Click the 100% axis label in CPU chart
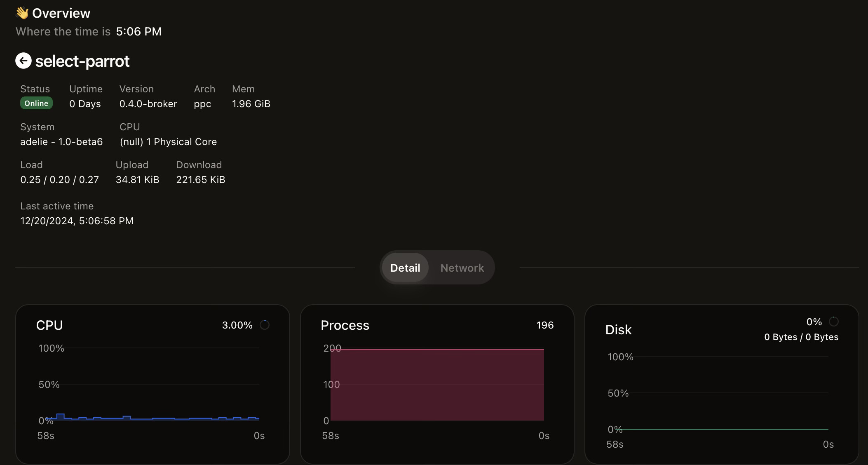The height and width of the screenshot is (465, 868). pyautogui.click(x=51, y=348)
